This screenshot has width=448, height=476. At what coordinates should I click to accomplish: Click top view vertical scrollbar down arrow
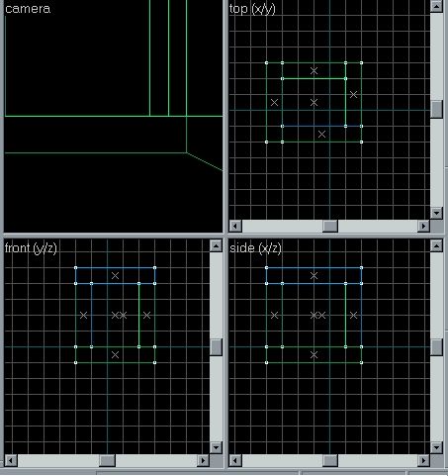click(436, 213)
